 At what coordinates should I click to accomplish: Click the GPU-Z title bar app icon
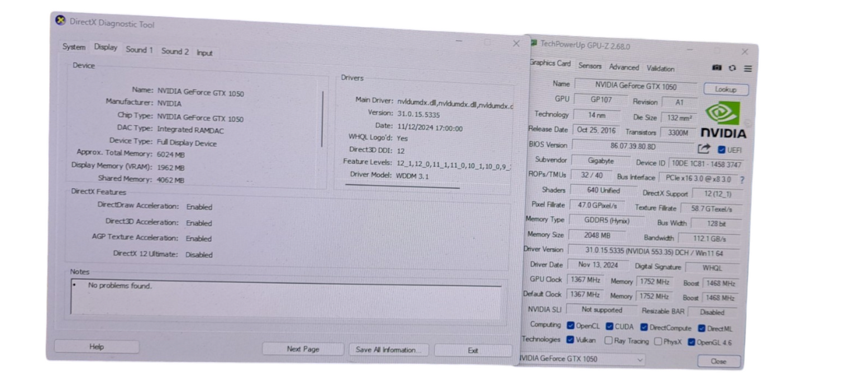click(x=533, y=43)
